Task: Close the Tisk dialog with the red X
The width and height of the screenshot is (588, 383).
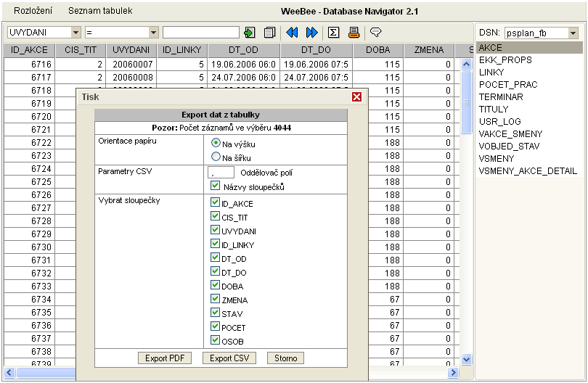Action: pyautogui.click(x=356, y=96)
